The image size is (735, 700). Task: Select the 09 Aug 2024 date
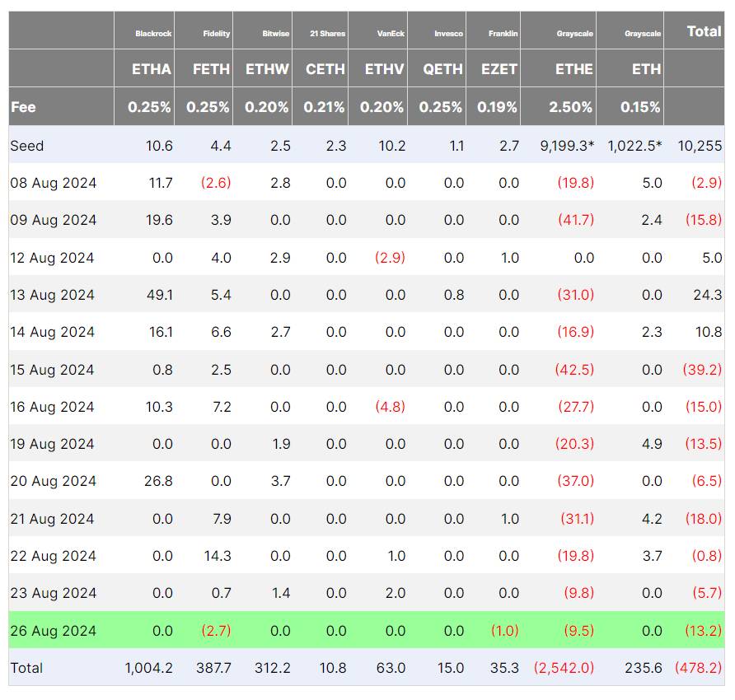pyautogui.click(x=54, y=220)
